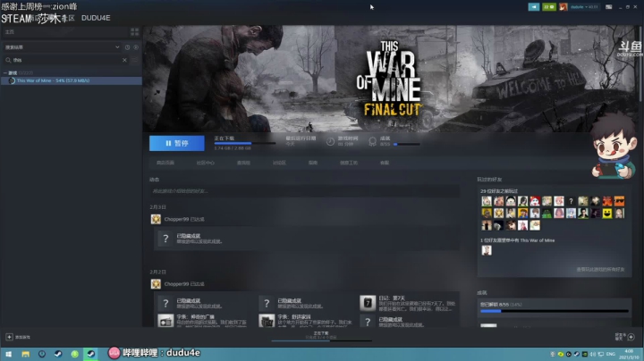Screen dimensions: 644x361
Task: Open Chopper99 name in 2月2日 entry
Action: 176,284
